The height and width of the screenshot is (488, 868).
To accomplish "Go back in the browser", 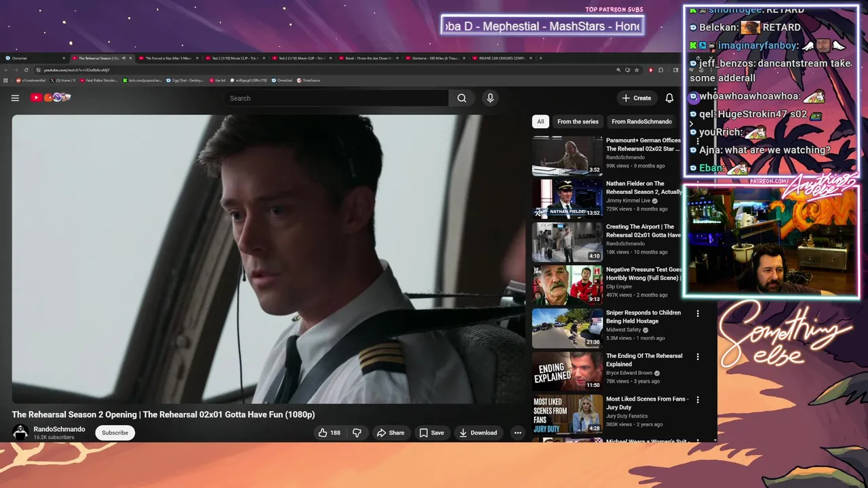I will point(7,70).
